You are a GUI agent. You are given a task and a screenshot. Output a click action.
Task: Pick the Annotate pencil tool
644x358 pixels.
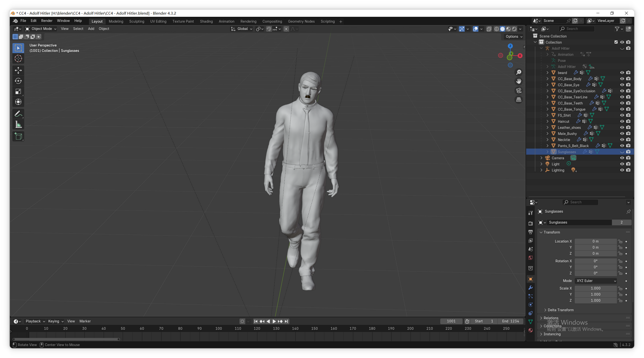[18, 114]
